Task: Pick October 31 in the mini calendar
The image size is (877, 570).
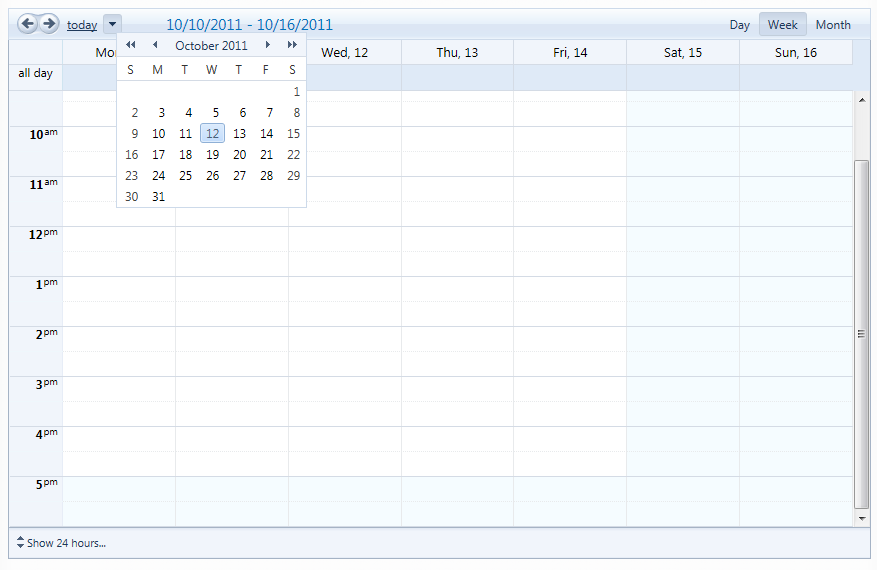Action: tap(158, 196)
